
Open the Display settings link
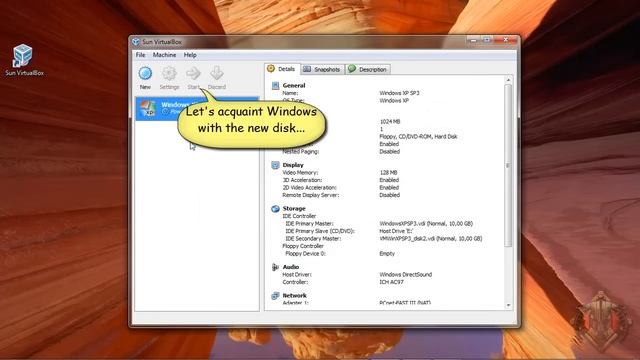point(293,165)
